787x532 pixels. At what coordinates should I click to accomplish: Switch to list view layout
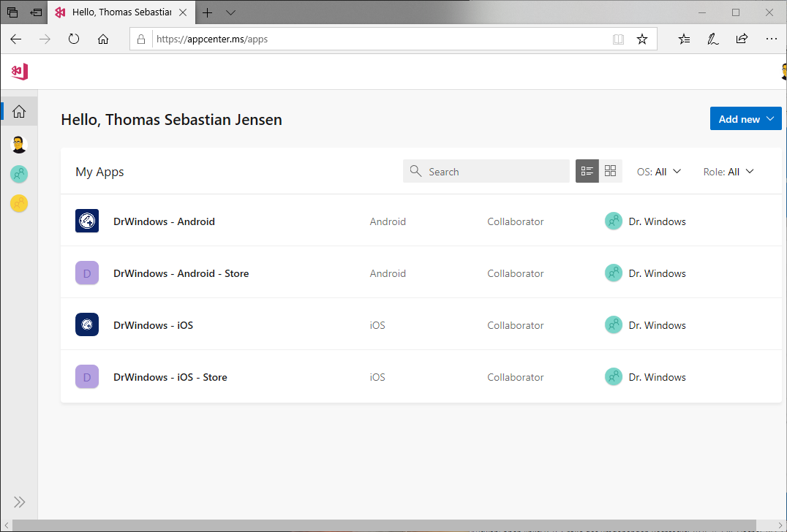coord(587,171)
